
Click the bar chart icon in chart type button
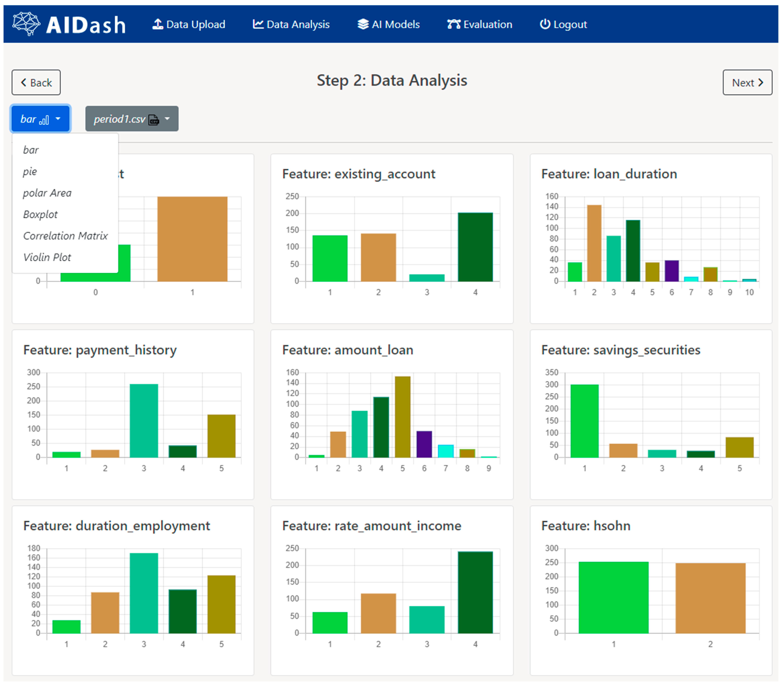[44, 120]
